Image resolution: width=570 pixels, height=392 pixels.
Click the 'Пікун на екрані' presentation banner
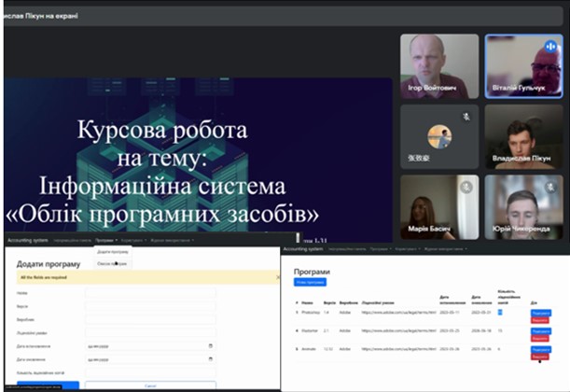(284, 16)
